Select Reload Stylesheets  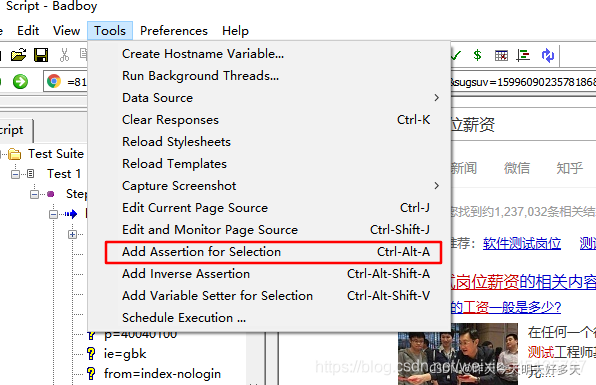point(269,142)
